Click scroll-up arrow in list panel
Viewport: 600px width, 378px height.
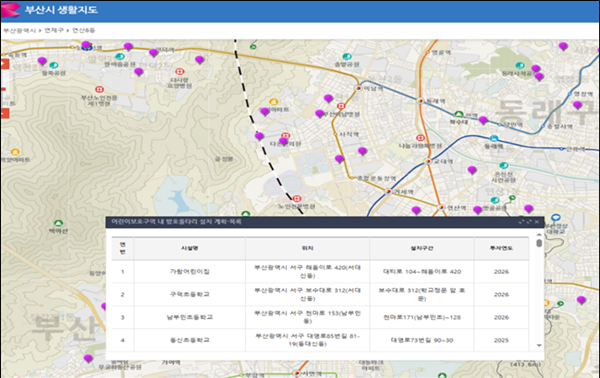(x=539, y=235)
